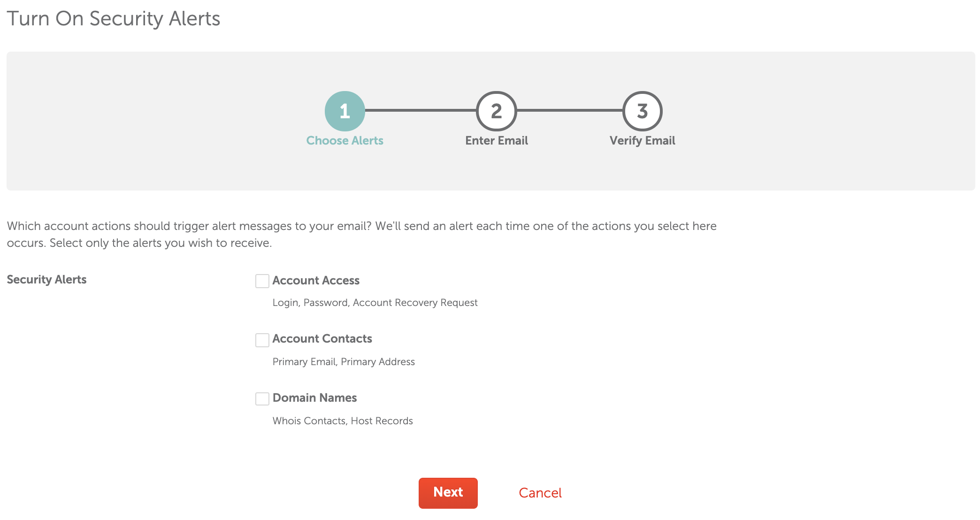This screenshot has width=980, height=520.
Task: Click the Whois Contacts, Host Records description
Action: (x=342, y=421)
